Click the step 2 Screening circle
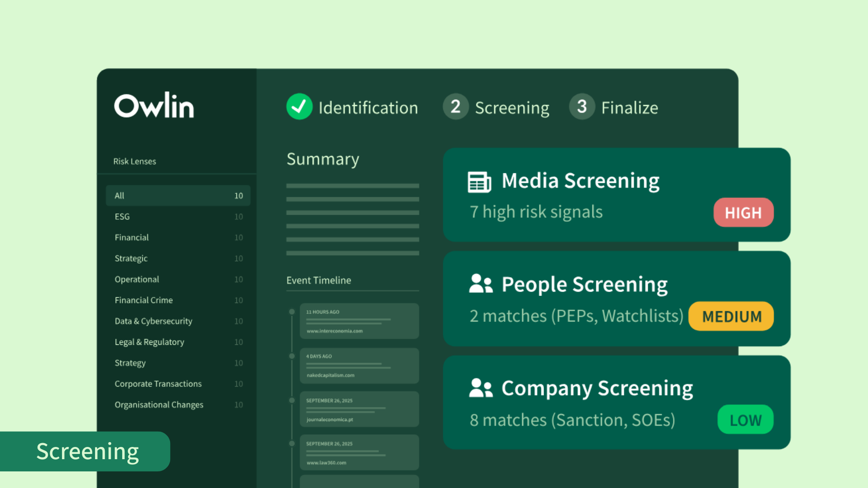Screen dimensions: 868x488 455,107
